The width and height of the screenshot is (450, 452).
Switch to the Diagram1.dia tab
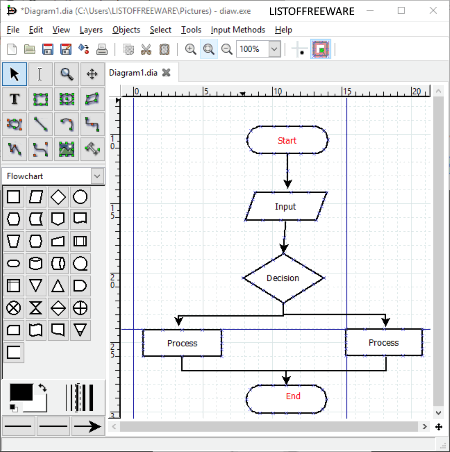tap(133, 73)
